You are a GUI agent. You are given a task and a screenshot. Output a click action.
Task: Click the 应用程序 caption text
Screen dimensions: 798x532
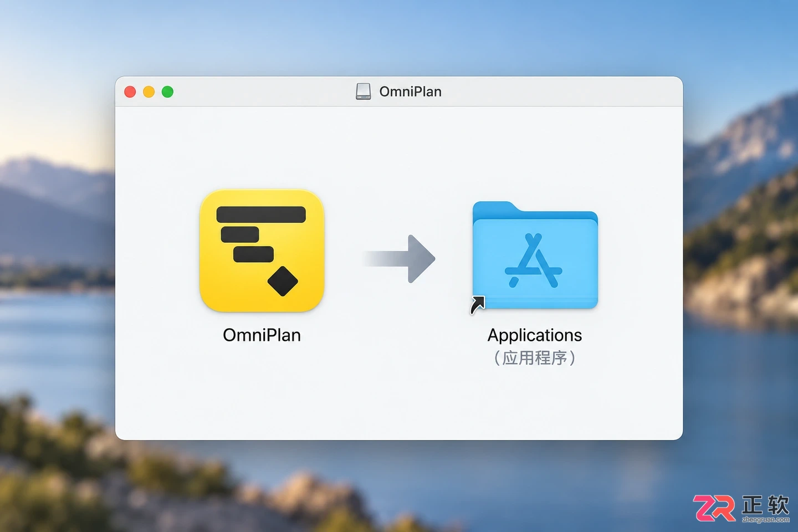[x=535, y=358]
